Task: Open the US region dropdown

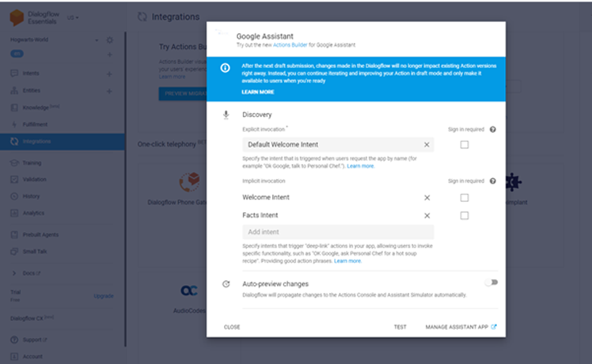Action: pyautogui.click(x=72, y=17)
